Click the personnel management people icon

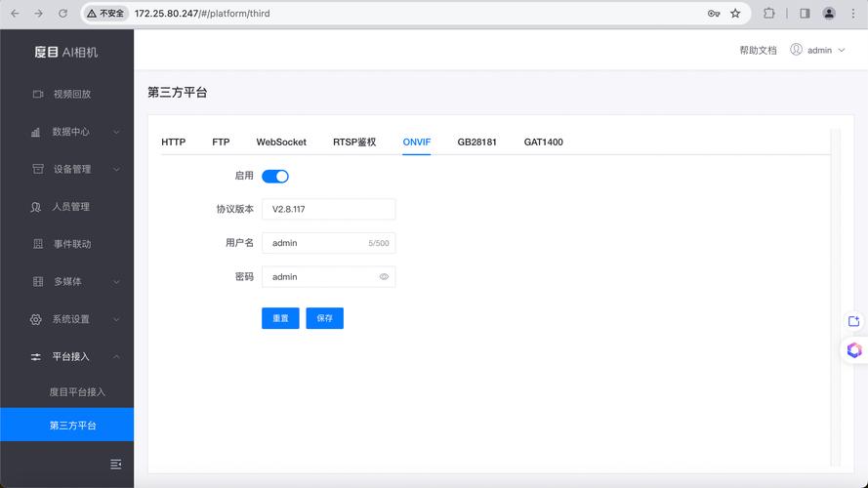coord(36,207)
